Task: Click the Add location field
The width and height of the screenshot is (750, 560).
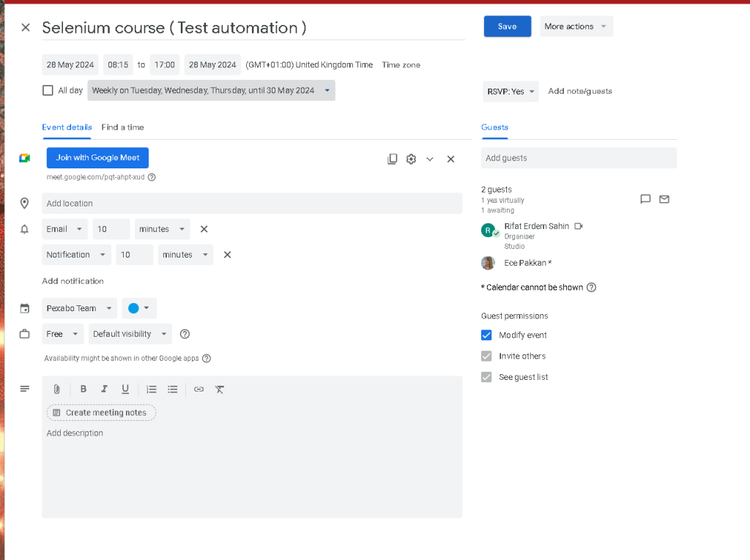Action: click(252, 204)
